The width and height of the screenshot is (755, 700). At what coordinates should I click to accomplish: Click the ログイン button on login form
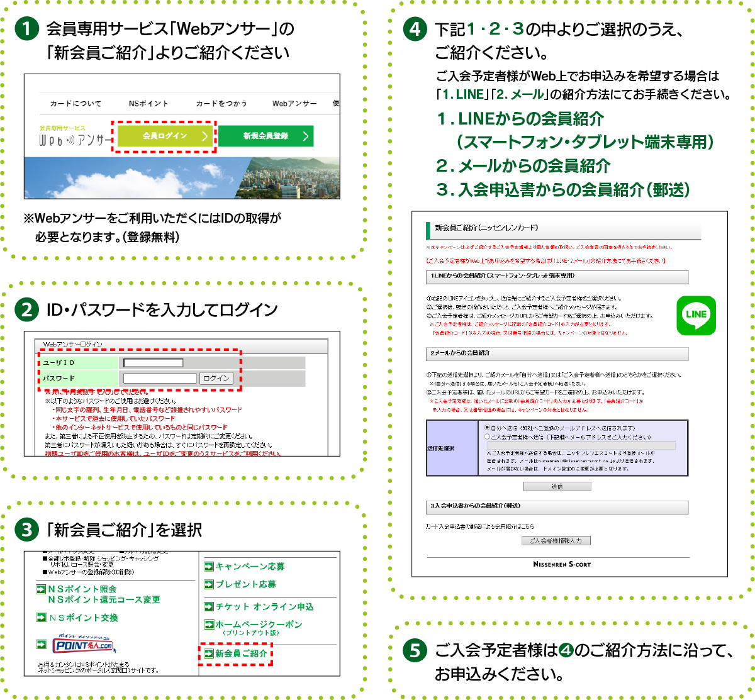click(x=216, y=378)
